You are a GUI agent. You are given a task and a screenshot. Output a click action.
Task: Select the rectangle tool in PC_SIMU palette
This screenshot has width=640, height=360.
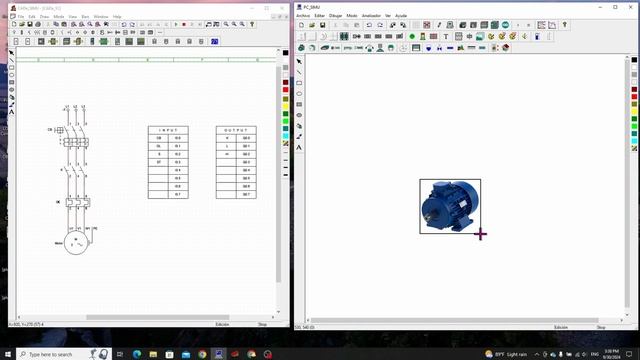(299, 83)
